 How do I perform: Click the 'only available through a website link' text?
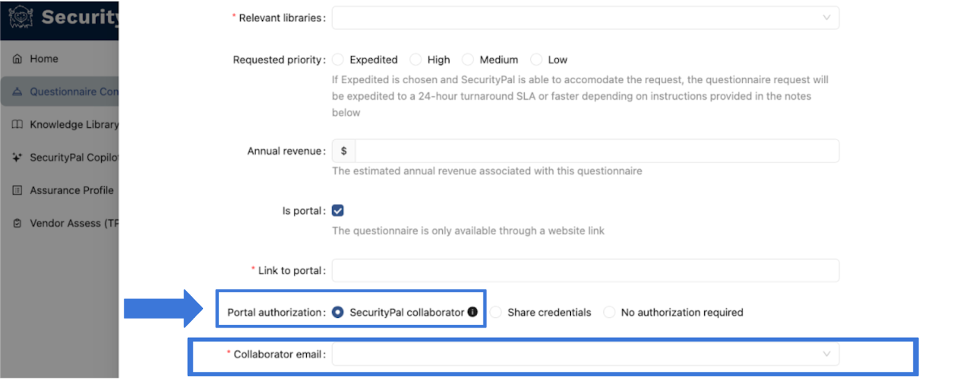coord(468,231)
